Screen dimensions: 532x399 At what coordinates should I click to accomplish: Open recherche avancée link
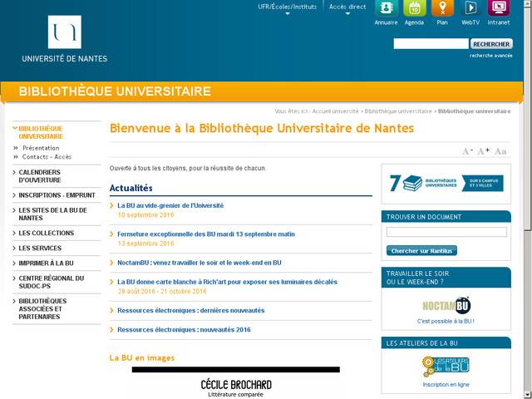(491, 56)
